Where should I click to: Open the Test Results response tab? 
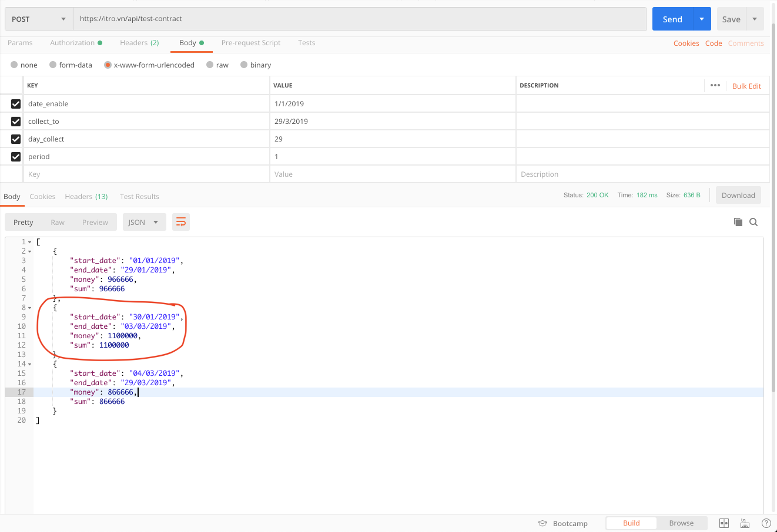(x=139, y=197)
